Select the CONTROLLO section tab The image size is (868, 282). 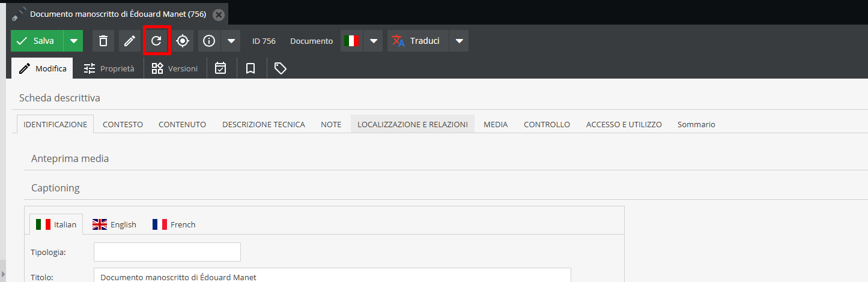point(547,124)
